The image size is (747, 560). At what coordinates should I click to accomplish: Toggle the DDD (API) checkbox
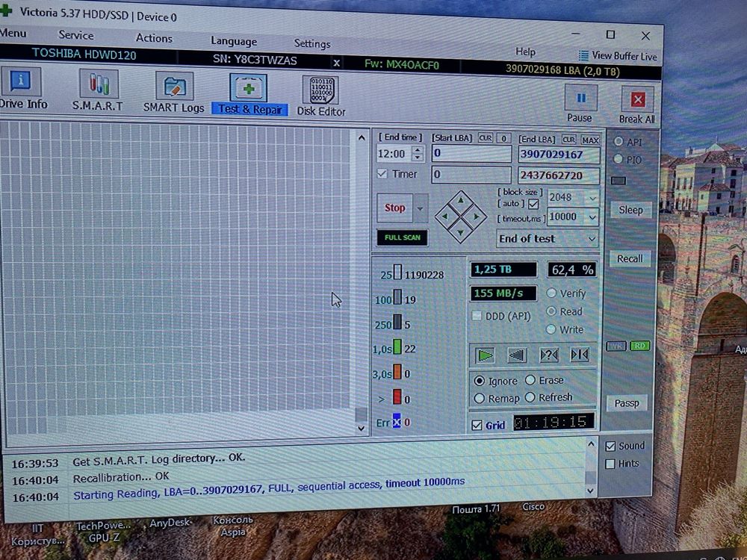pos(477,316)
